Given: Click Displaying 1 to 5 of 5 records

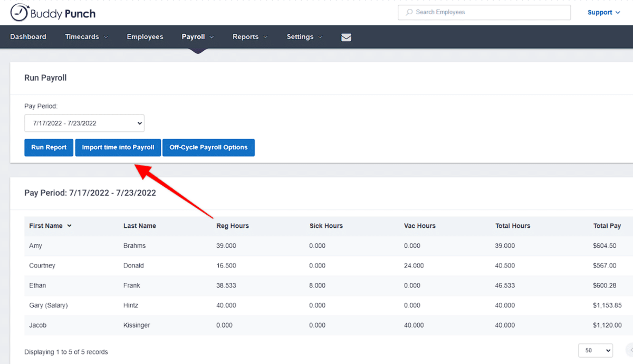Looking at the screenshot, I should coord(66,352).
